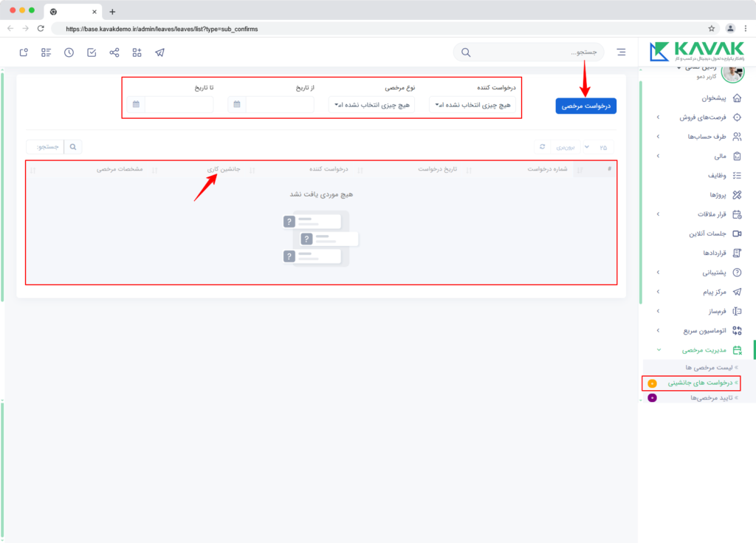Click the برون‌بری export button
This screenshot has height=543, width=756.
tap(565, 147)
